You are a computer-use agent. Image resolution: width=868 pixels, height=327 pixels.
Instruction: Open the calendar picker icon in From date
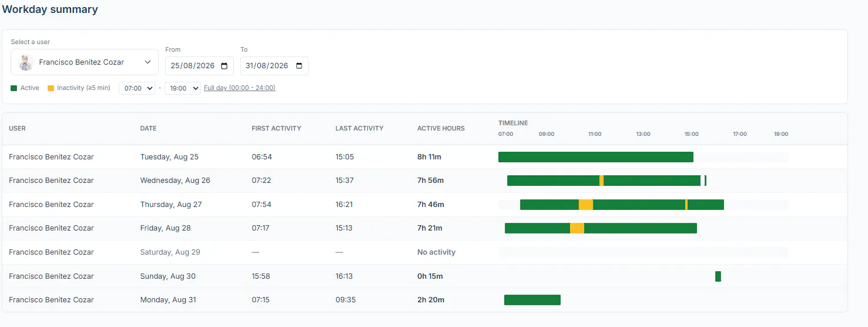tap(224, 66)
